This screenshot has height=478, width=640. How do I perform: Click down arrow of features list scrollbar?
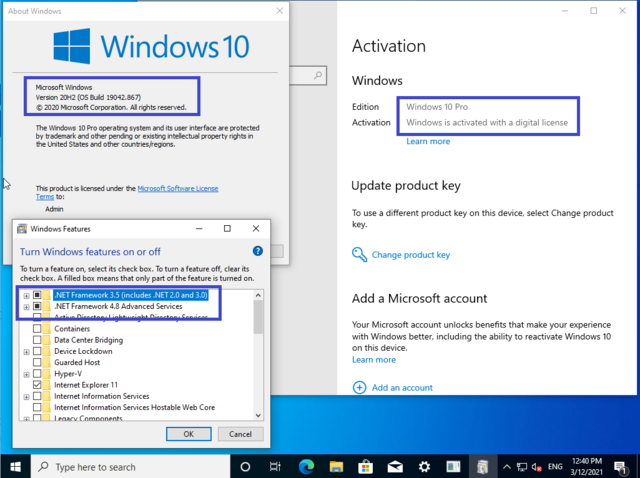coord(258,415)
